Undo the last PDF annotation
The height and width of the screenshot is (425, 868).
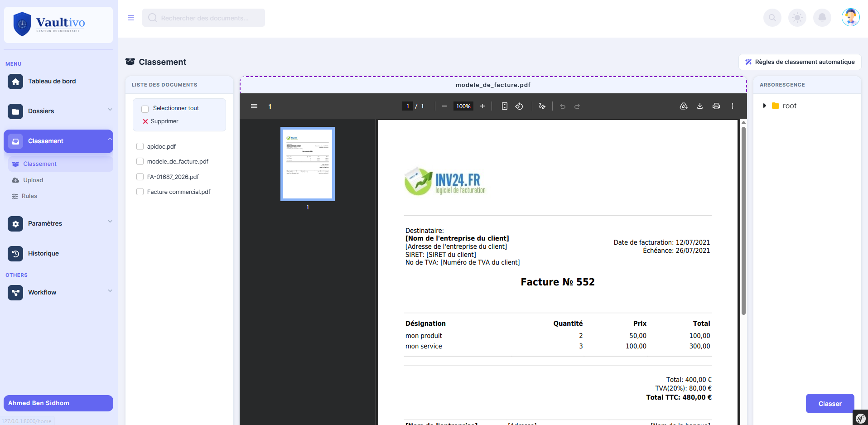[563, 106]
